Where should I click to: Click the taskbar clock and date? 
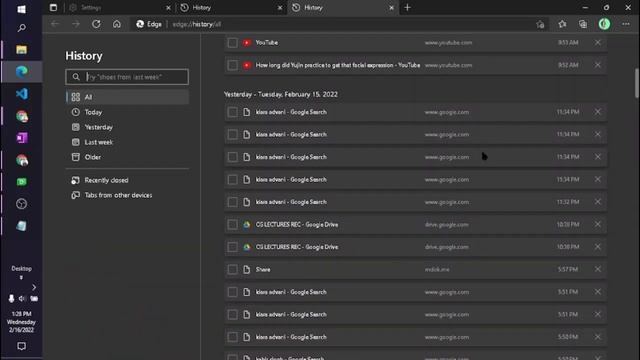click(x=21, y=322)
